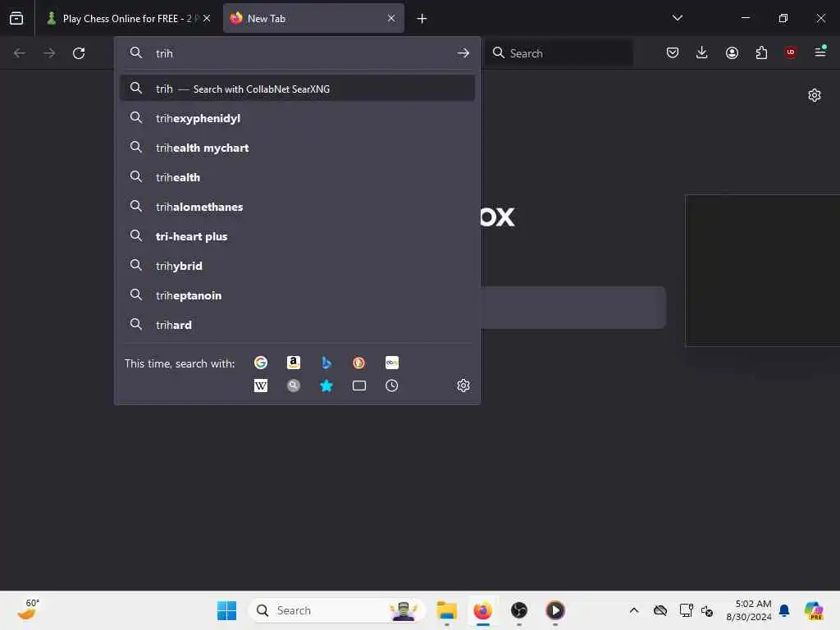
Task: Show hidden system tray icons
Action: 634,610
